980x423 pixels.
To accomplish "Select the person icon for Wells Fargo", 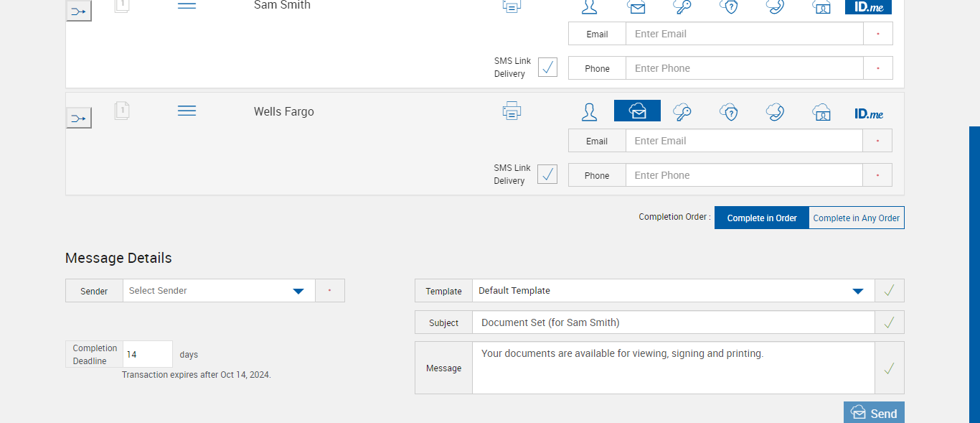I will [x=589, y=112].
